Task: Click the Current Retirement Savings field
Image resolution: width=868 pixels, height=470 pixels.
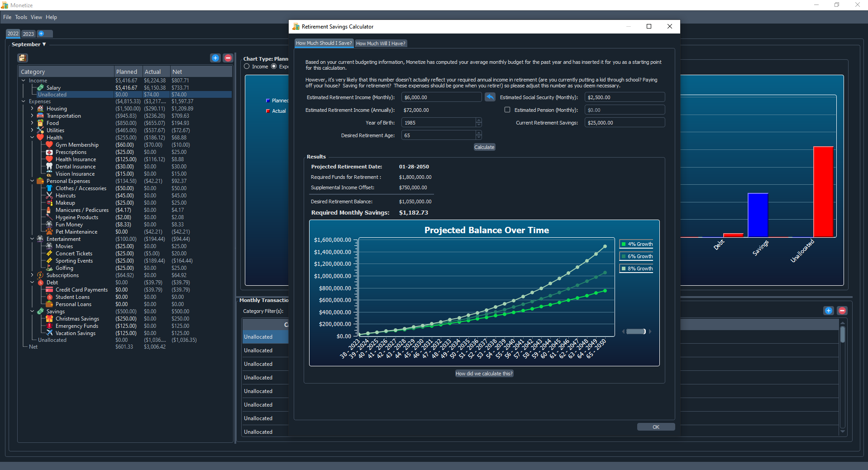Action: [625, 123]
